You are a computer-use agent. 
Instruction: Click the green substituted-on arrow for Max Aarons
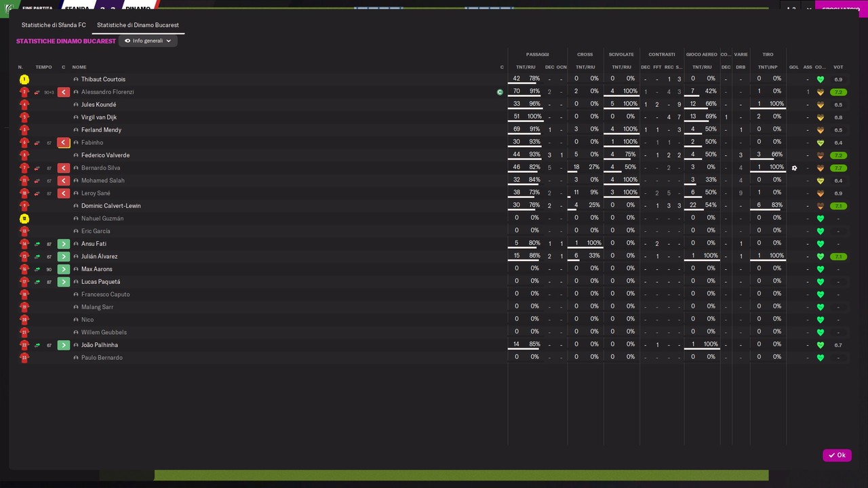pos(63,269)
